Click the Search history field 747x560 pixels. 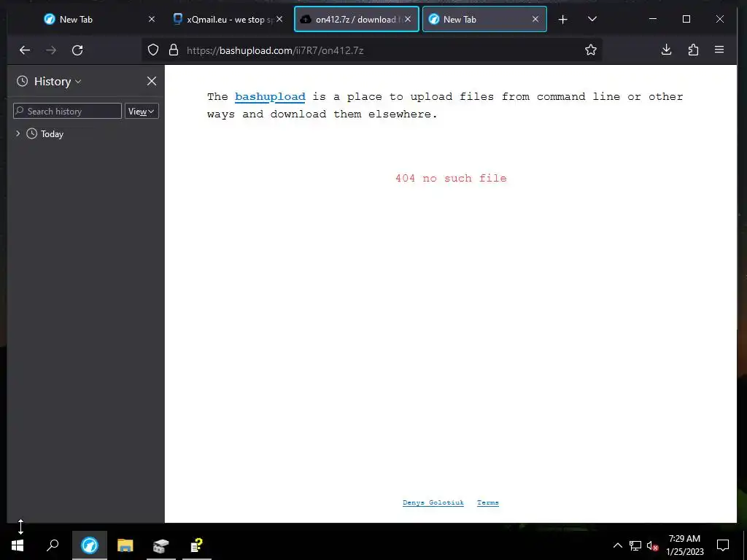pyautogui.click(x=68, y=111)
